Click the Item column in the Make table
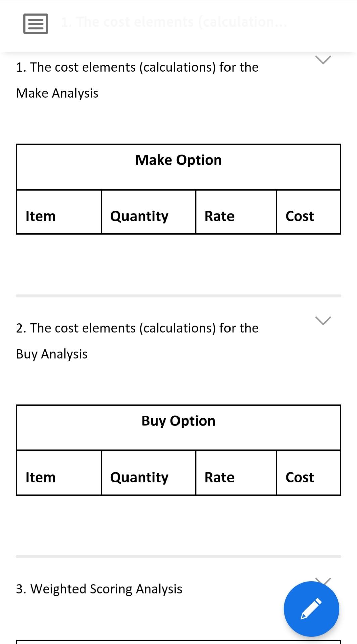 pos(40,216)
